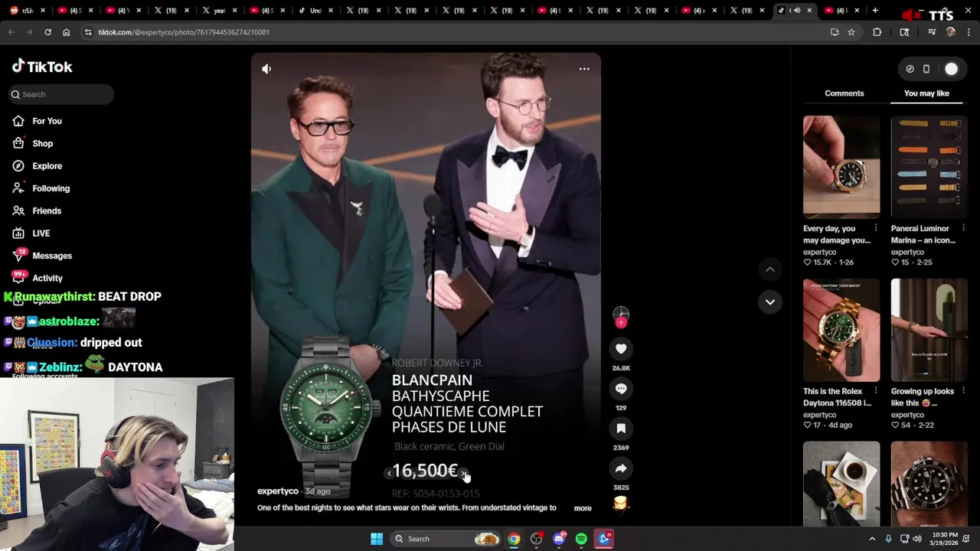980x551 pixels.
Task: Open the TikTok logo home link
Action: point(42,67)
